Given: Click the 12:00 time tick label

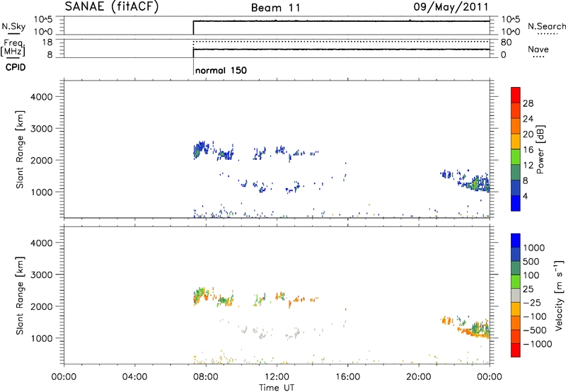Looking at the screenshot, I should 277,377.
